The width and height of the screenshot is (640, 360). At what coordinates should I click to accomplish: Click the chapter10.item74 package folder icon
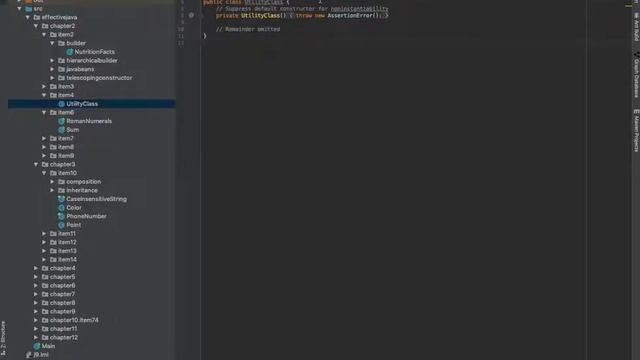[45, 320]
